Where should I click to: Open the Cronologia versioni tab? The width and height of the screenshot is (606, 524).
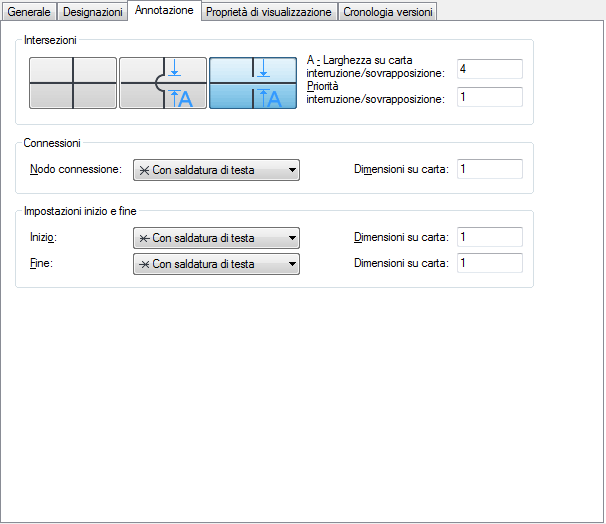coord(388,12)
